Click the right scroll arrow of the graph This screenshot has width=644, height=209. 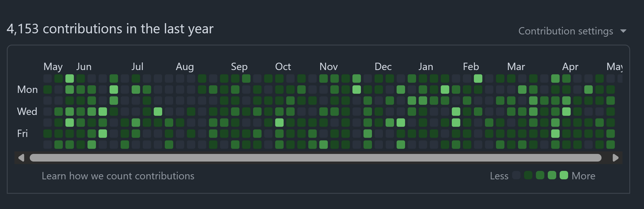pyautogui.click(x=615, y=158)
